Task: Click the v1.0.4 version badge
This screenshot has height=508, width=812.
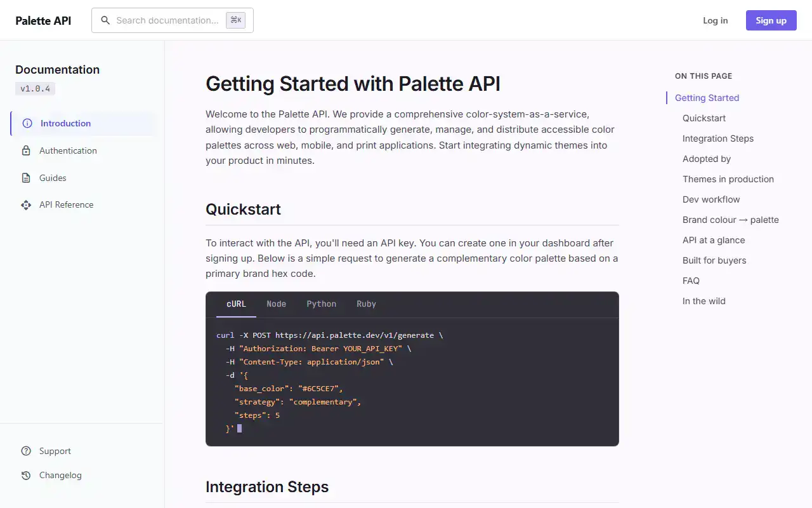Action: point(36,89)
